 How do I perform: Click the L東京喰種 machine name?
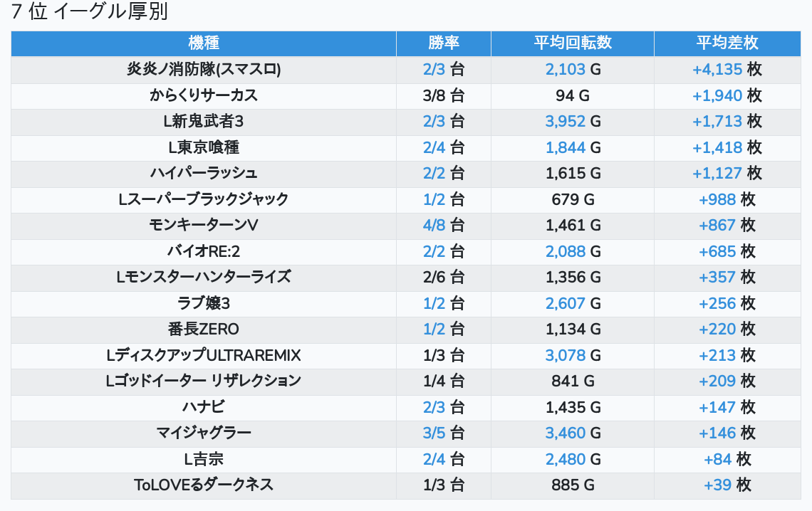click(x=204, y=147)
